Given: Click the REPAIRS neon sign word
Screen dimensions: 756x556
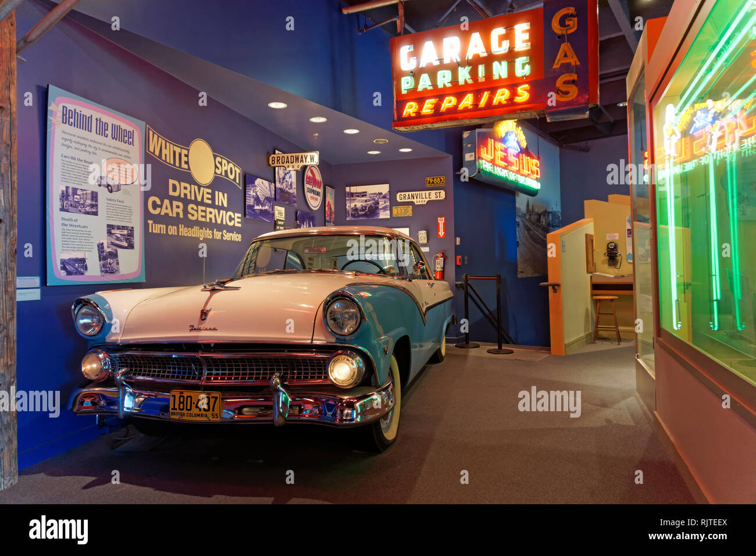Looking at the screenshot, I should click(x=466, y=101).
